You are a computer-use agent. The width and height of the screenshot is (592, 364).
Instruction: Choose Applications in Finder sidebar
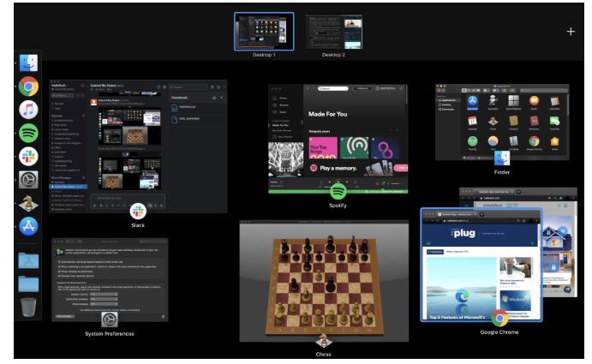click(448, 100)
